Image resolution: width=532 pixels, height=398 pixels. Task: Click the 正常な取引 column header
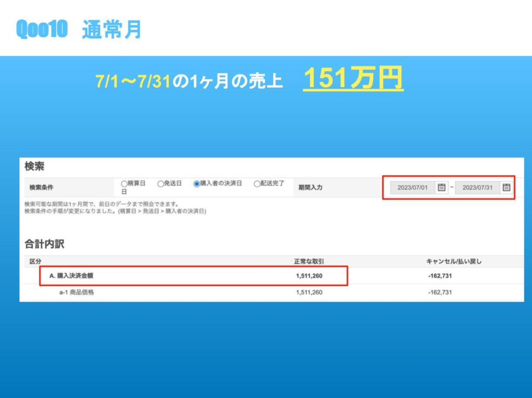pyautogui.click(x=309, y=262)
